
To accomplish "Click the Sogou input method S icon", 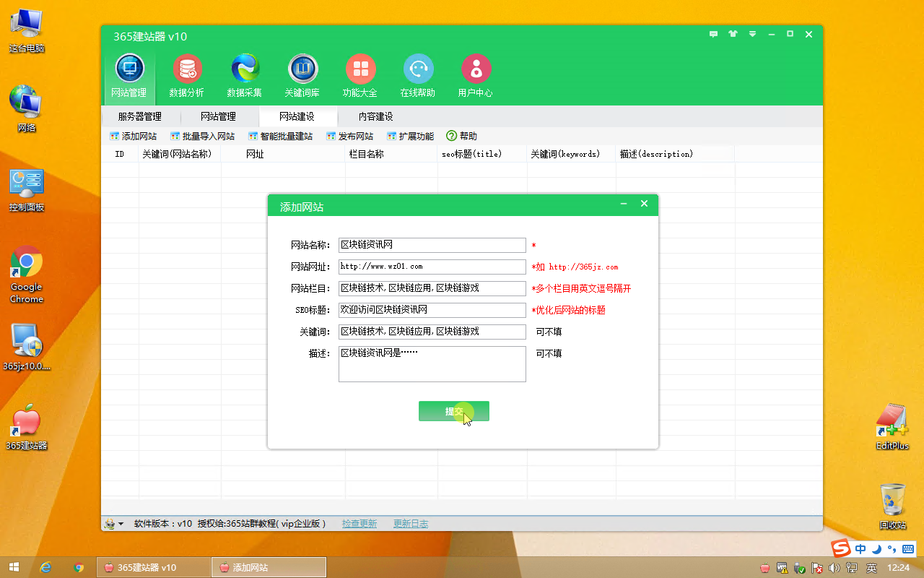I will (x=842, y=548).
